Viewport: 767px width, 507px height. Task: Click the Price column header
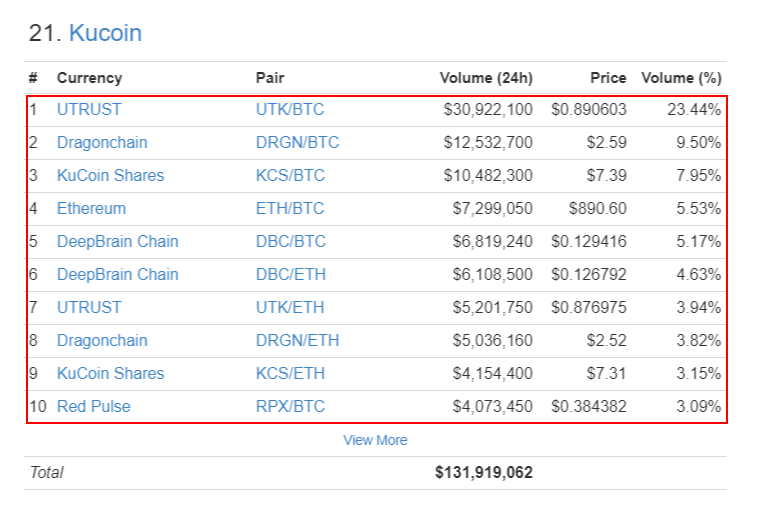coord(608,78)
